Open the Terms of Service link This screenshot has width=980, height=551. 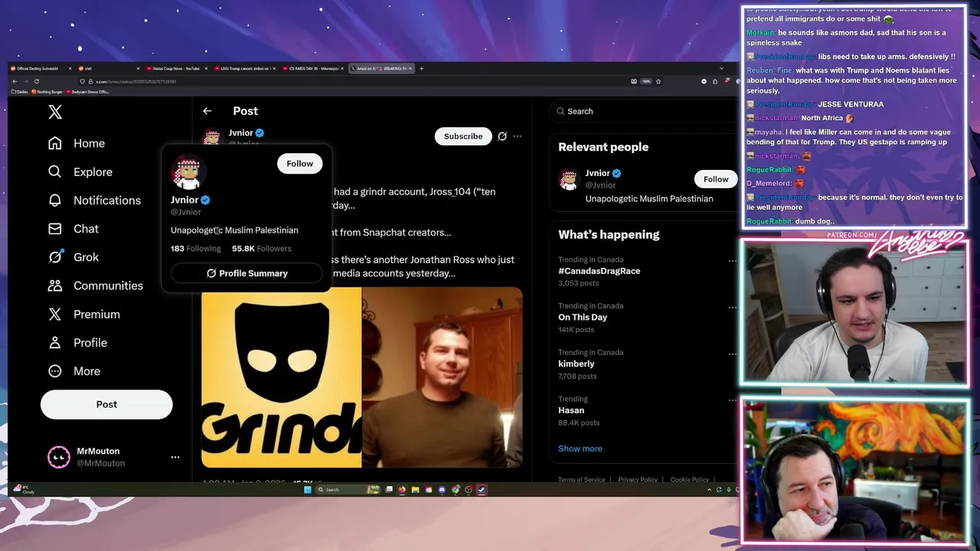[x=582, y=480]
